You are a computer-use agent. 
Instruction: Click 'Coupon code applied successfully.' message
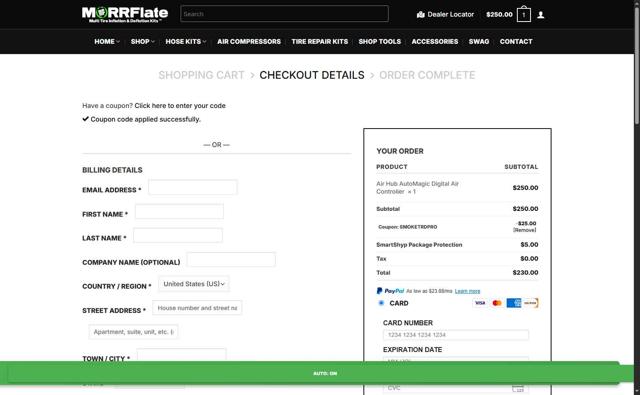(x=145, y=119)
